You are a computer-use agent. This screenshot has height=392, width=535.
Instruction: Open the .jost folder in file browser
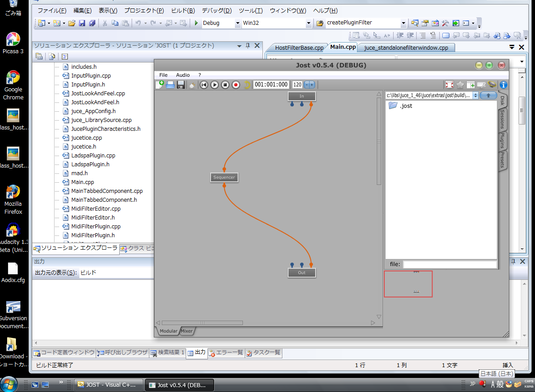(400, 106)
